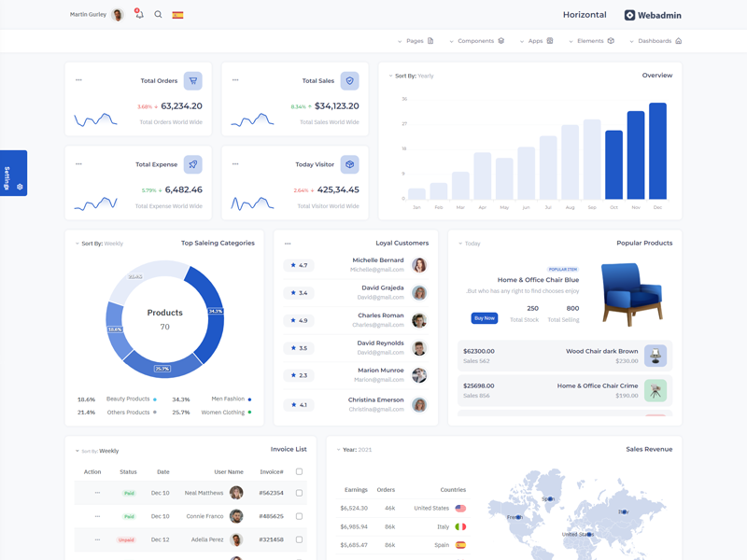Expand the Sort By Weekly dropdown in Top Saleing Categories

point(99,244)
